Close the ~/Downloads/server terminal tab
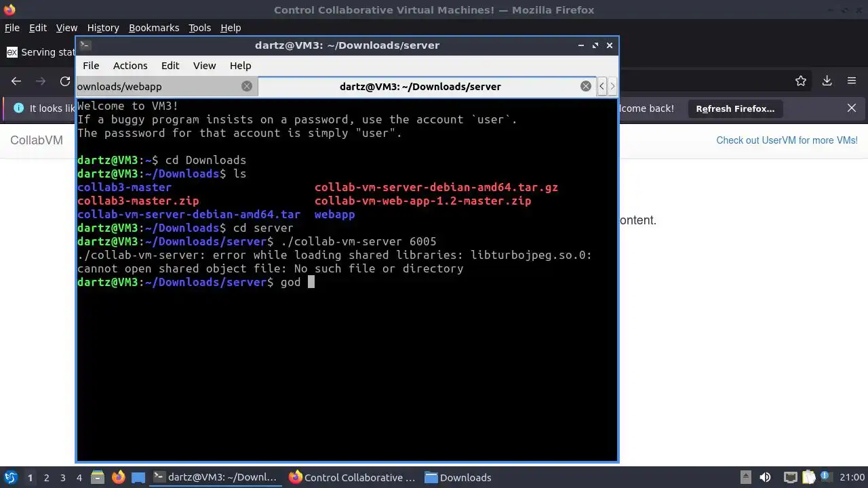 click(586, 86)
